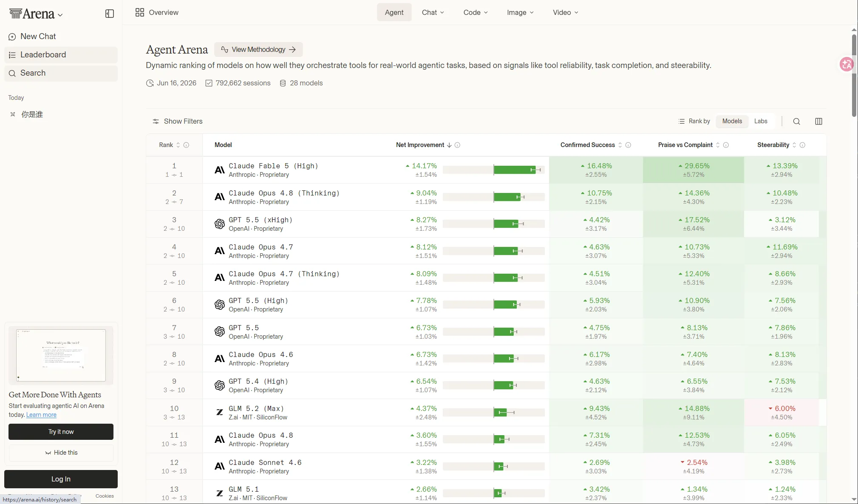Click Claude Fable 5 net improvement bar
The image size is (858, 504).
coord(493,170)
